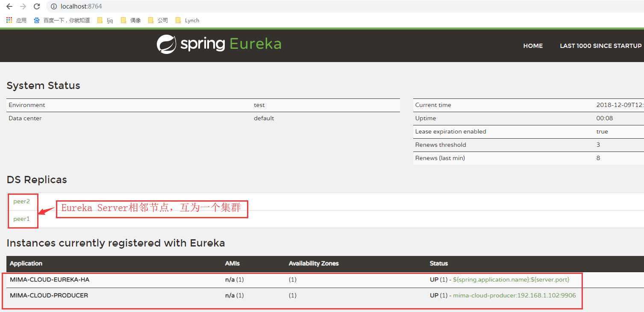Open the ${spring.application.name}:${server.port} instance link
Viewport: 644px width, 312px height.
tap(511, 279)
